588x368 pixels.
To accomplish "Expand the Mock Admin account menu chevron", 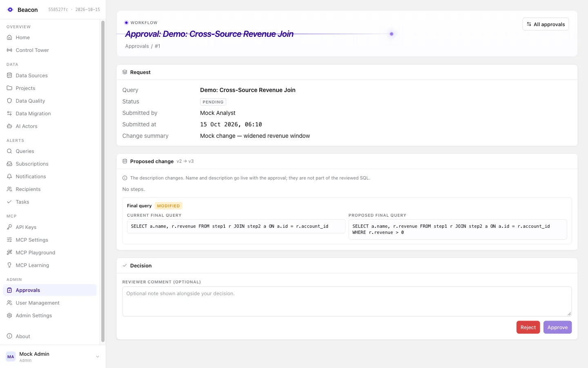I will click(98, 357).
